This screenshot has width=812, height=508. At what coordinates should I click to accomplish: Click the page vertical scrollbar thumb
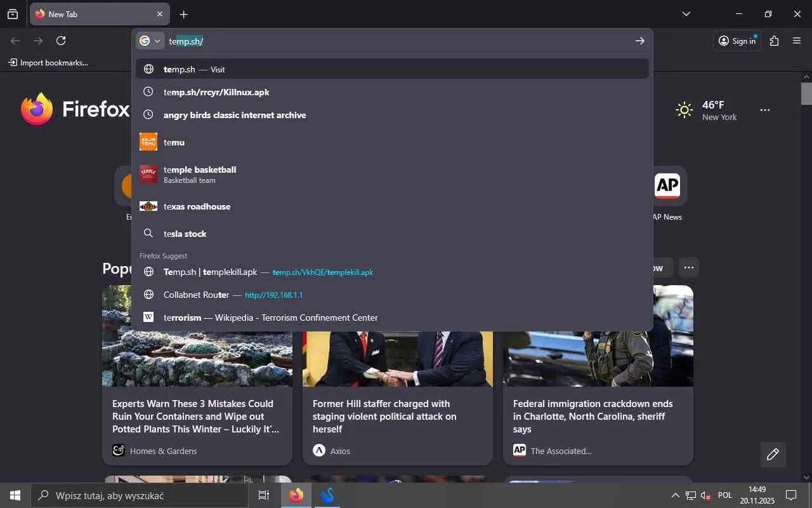pos(806,93)
